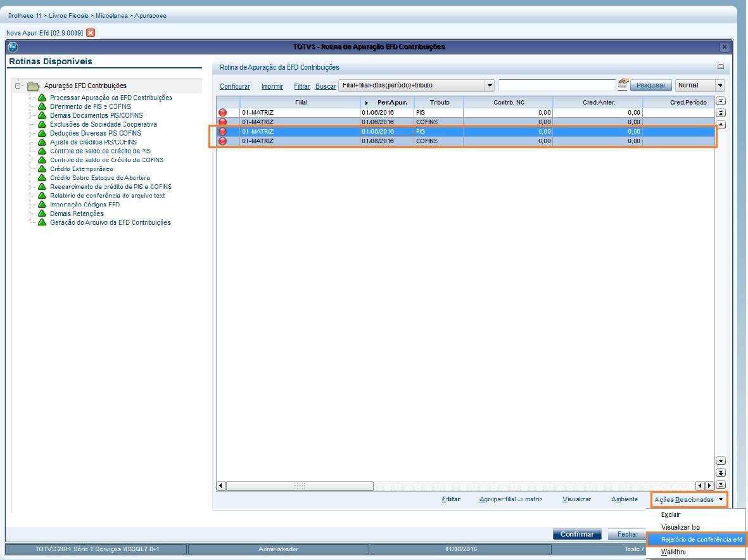Collapse the Apuração EFD Contribuições tree node
The height and width of the screenshot is (560, 748).
point(18,86)
